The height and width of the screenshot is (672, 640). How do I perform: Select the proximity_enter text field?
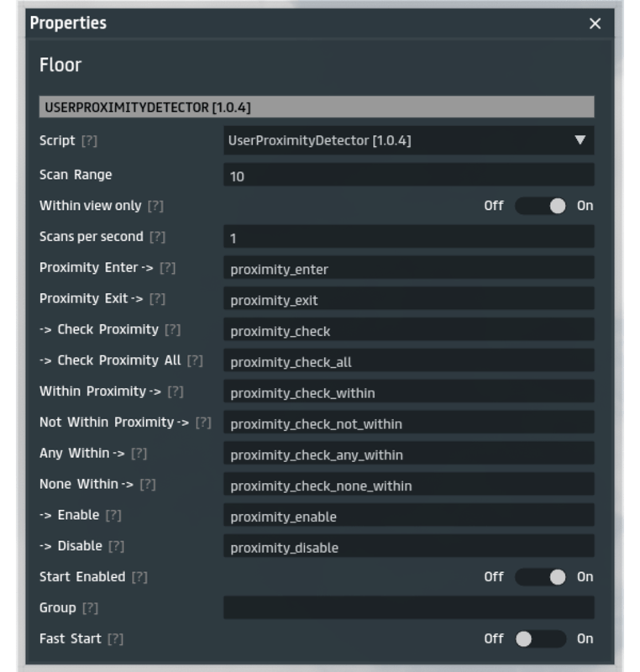pos(408,269)
